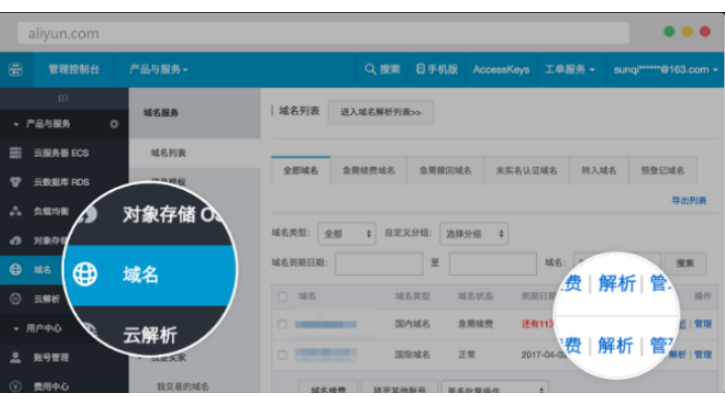The image size is (725, 396).
Task: Open the 搜索 magnifier in header
Action: pyautogui.click(x=382, y=69)
